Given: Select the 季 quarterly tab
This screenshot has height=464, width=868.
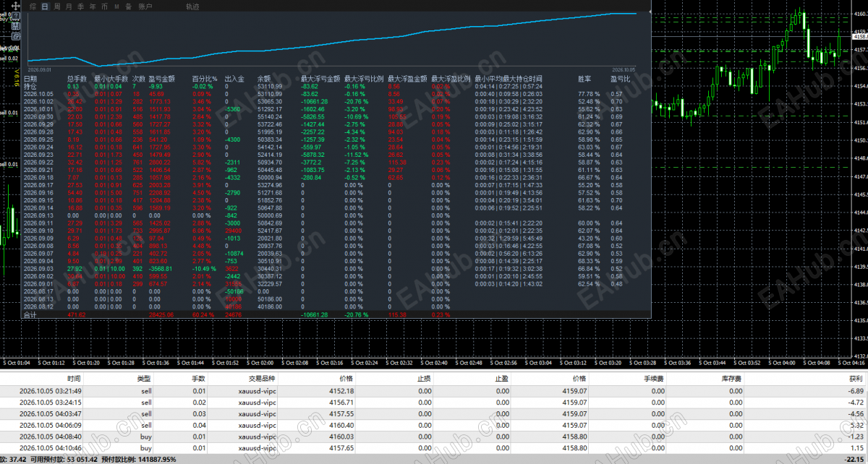Looking at the screenshot, I should coord(80,6).
